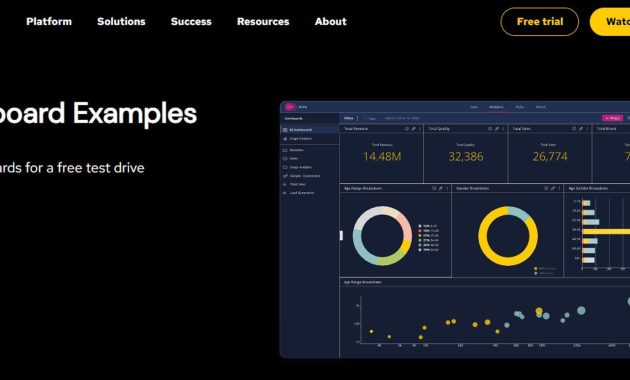
Task: Click the yellow Watch button
Action: (610, 22)
